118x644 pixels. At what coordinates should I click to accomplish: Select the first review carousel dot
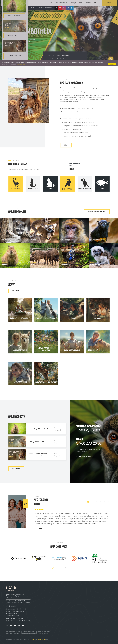point(88,502)
